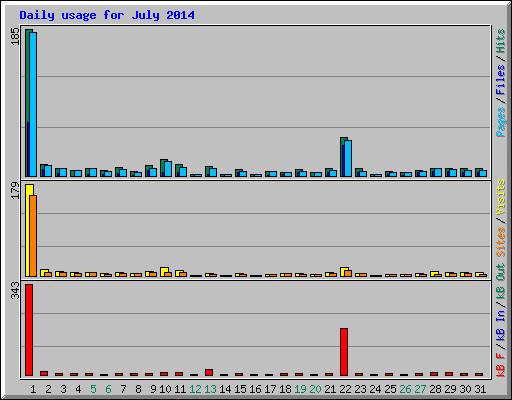The image size is (512, 400).
Task: Click day label '22' on the x-axis
Action: (x=345, y=389)
